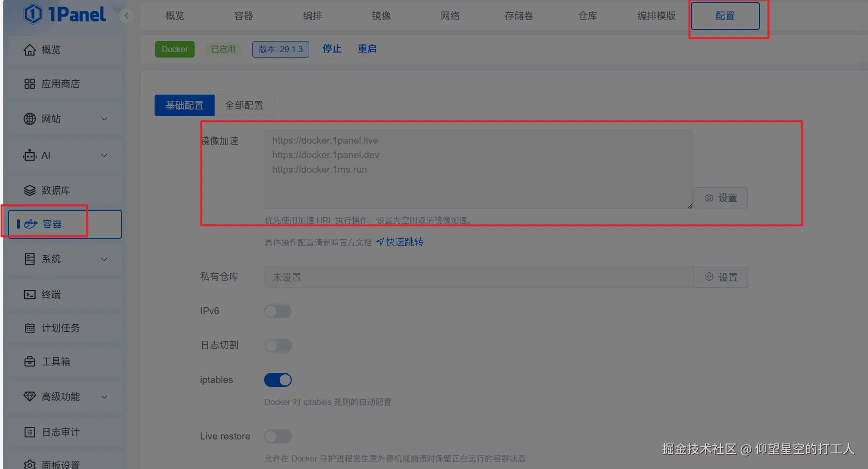Click the 终端 terminal icon

tap(30, 295)
